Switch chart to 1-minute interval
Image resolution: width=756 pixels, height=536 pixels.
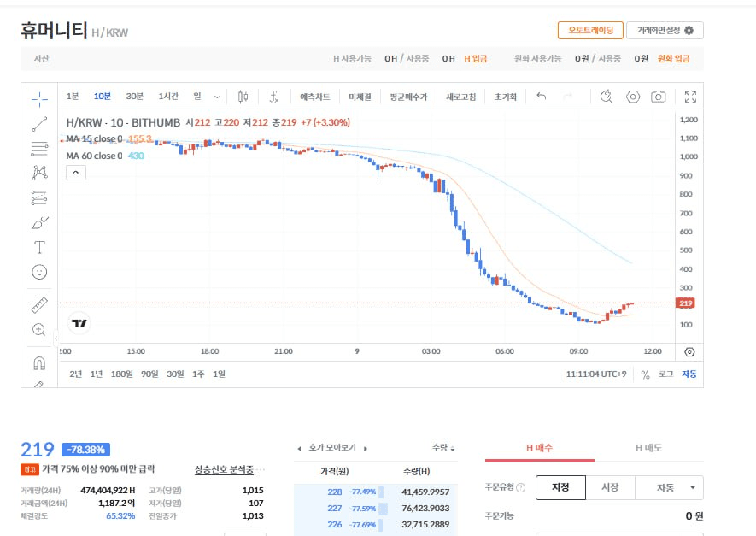pyautogui.click(x=73, y=97)
